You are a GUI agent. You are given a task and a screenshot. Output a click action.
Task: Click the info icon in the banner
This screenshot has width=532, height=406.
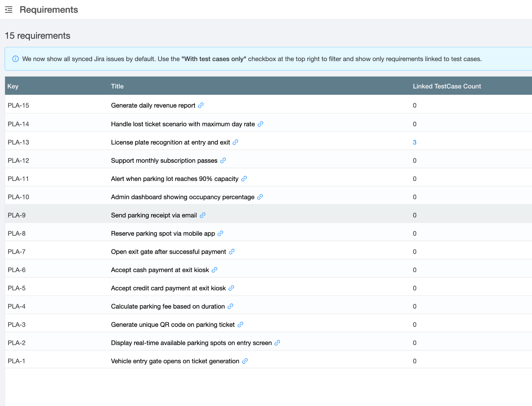click(15, 59)
